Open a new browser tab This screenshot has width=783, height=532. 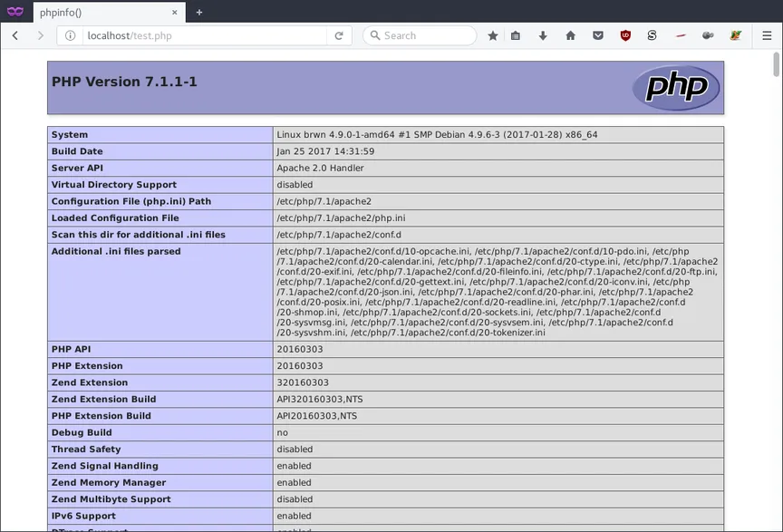pyautogui.click(x=198, y=13)
